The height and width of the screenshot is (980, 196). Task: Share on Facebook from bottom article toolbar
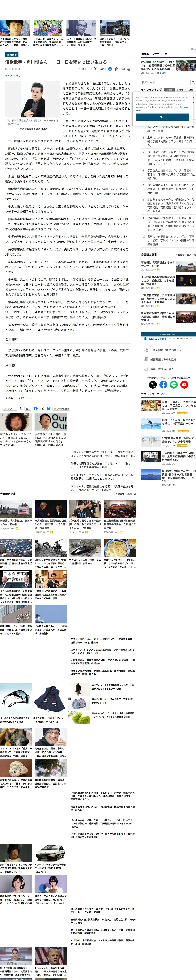point(35,409)
